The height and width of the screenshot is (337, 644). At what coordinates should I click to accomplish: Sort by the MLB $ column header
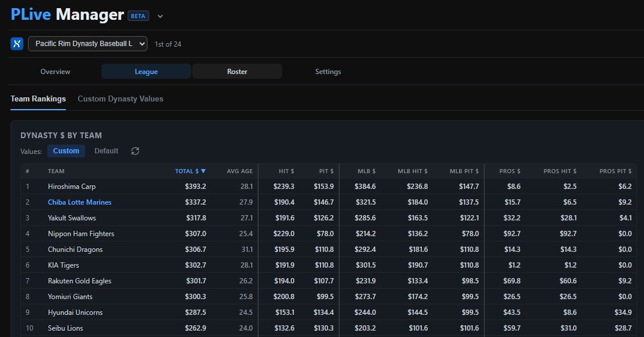click(367, 171)
